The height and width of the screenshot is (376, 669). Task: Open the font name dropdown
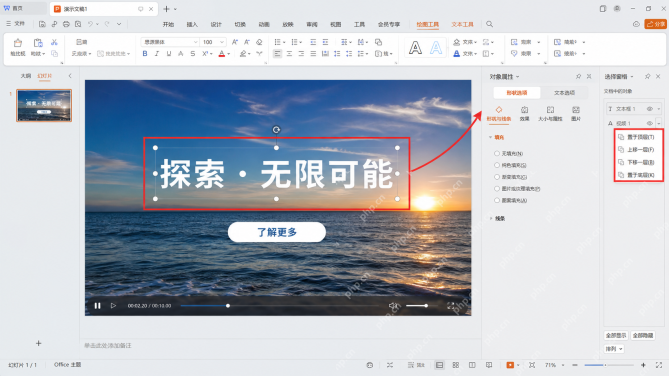[x=195, y=42]
